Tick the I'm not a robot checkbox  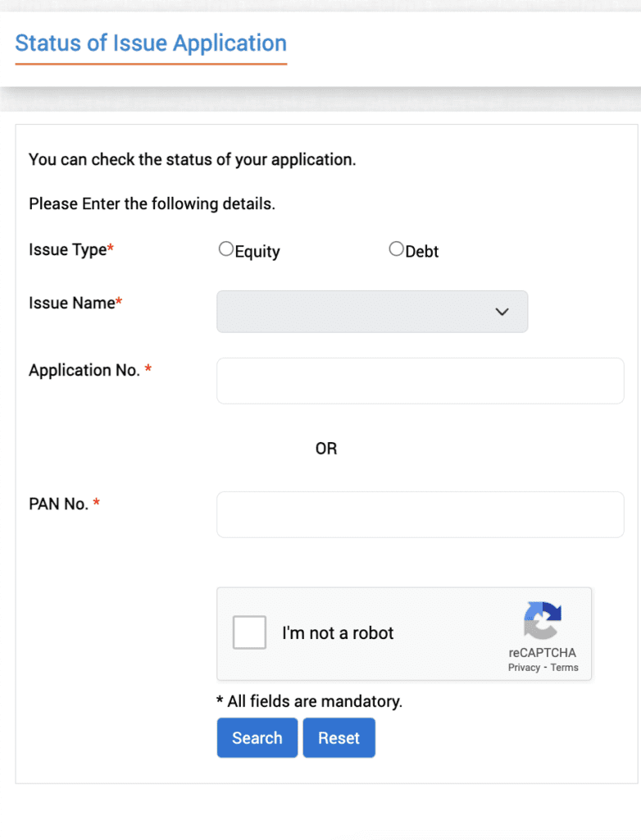[249, 632]
